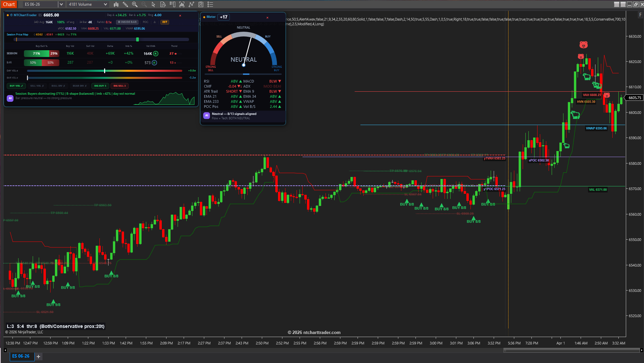Click the VWAP 6595.06 chart label
The image size is (644, 363).
pyautogui.click(x=596, y=128)
